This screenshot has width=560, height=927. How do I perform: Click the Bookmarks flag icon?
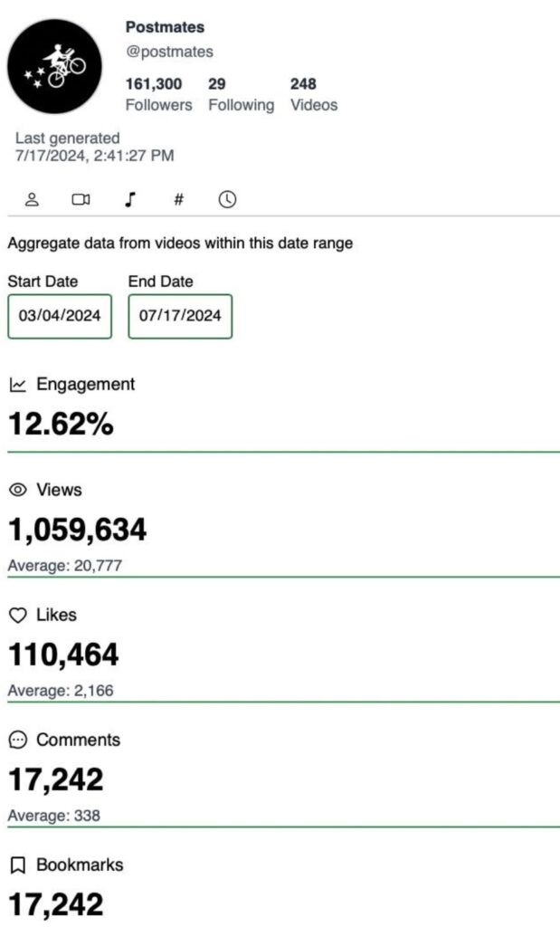tap(18, 865)
